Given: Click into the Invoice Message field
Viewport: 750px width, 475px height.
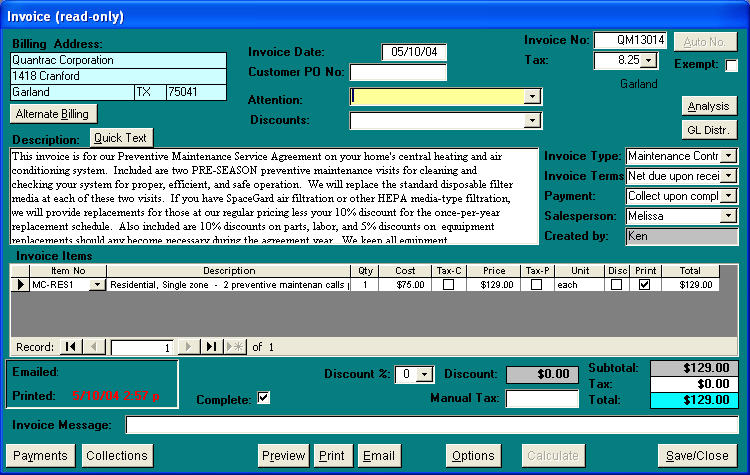Looking at the screenshot, I should [431, 425].
